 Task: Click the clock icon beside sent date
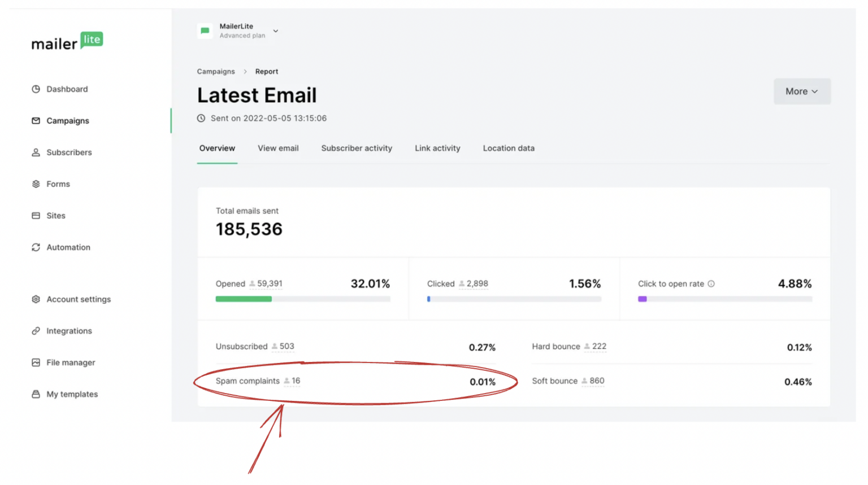(201, 118)
